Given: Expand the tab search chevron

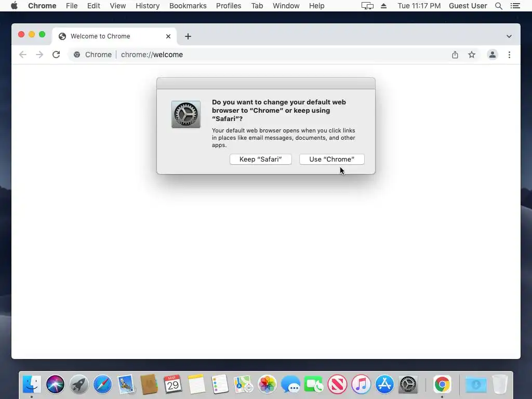Looking at the screenshot, I should (509, 36).
